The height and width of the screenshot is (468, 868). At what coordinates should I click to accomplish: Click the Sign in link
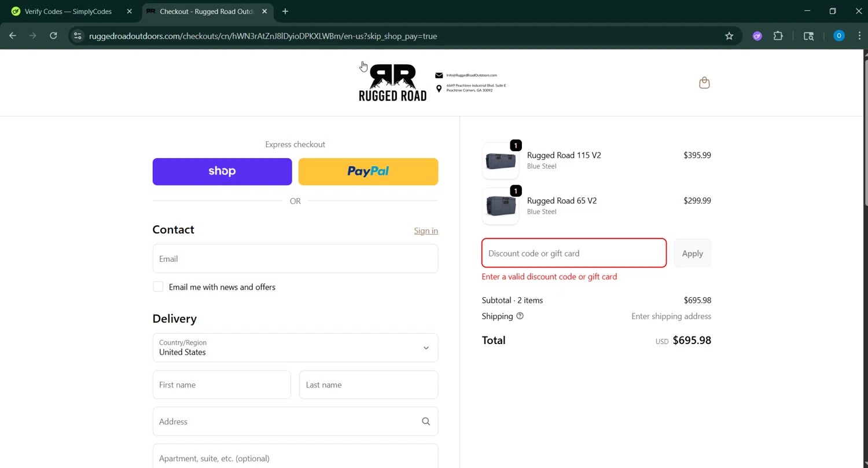tap(426, 231)
